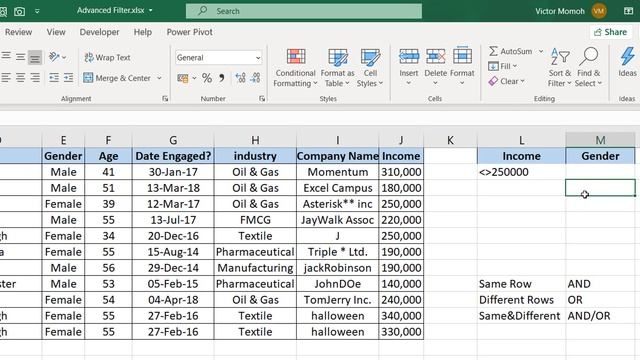640x360 pixels.
Task: Select the AND/OR cell
Action: coord(600,316)
